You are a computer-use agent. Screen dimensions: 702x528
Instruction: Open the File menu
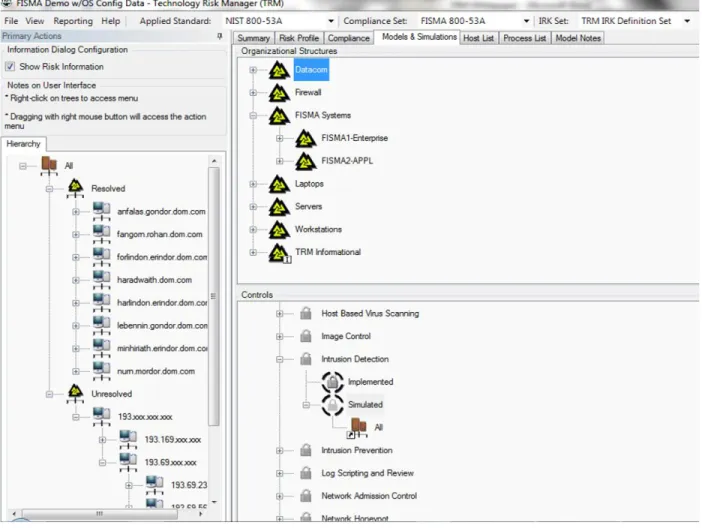tap(11, 21)
